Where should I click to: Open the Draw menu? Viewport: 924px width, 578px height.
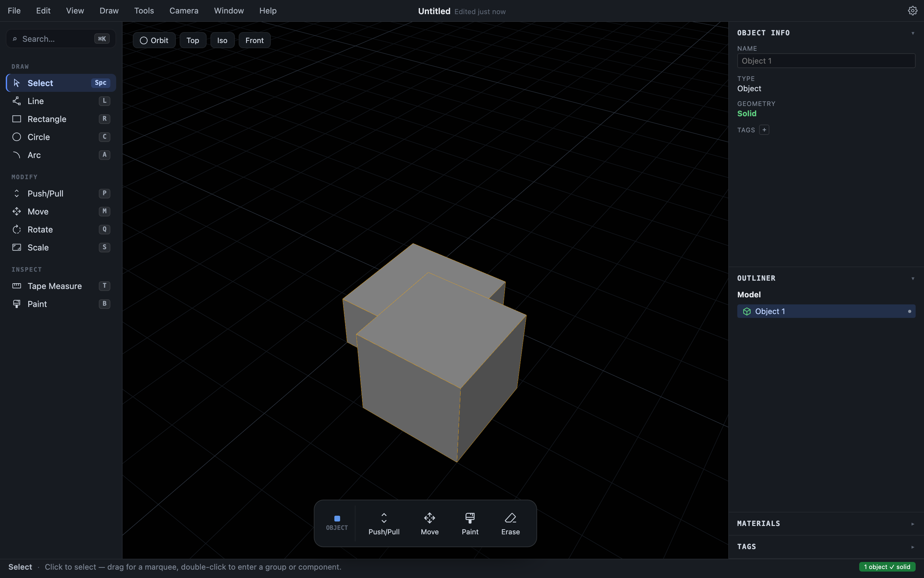pyautogui.click(x=109, y=11)
